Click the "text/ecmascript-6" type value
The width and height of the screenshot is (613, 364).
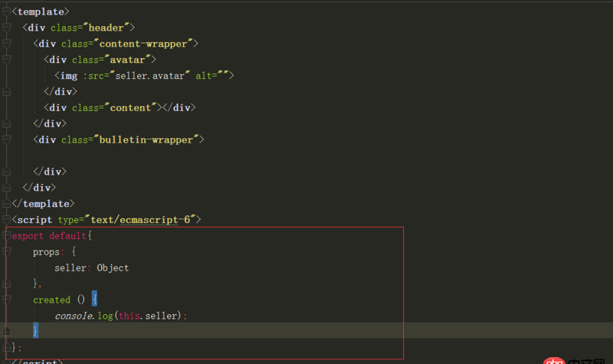pyautogui.click(x=140, y=220)
